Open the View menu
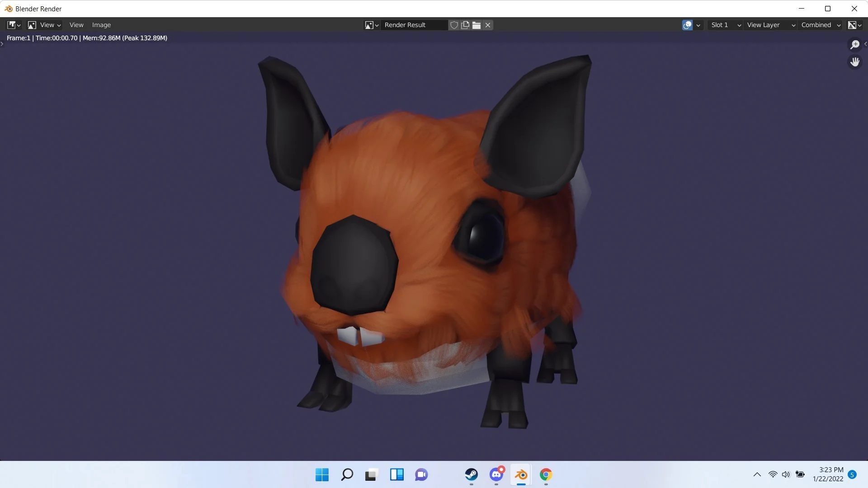The image size is (868, 488). coord(76,25)
